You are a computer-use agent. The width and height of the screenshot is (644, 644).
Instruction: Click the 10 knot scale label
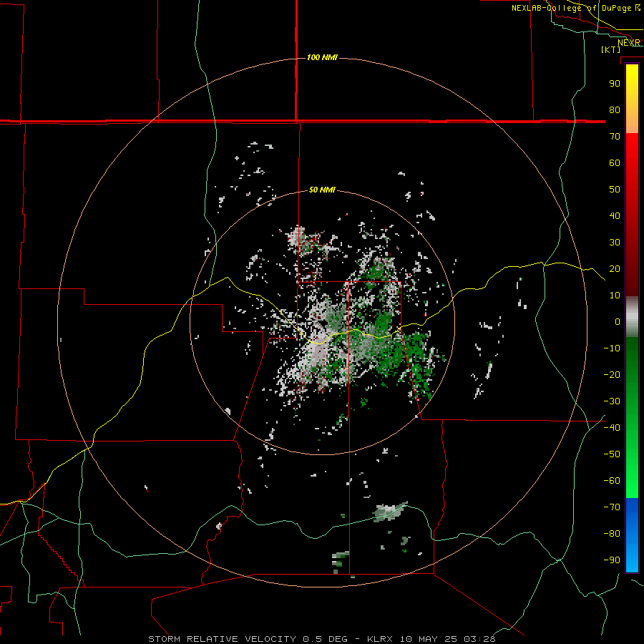[x=615, y=296]
